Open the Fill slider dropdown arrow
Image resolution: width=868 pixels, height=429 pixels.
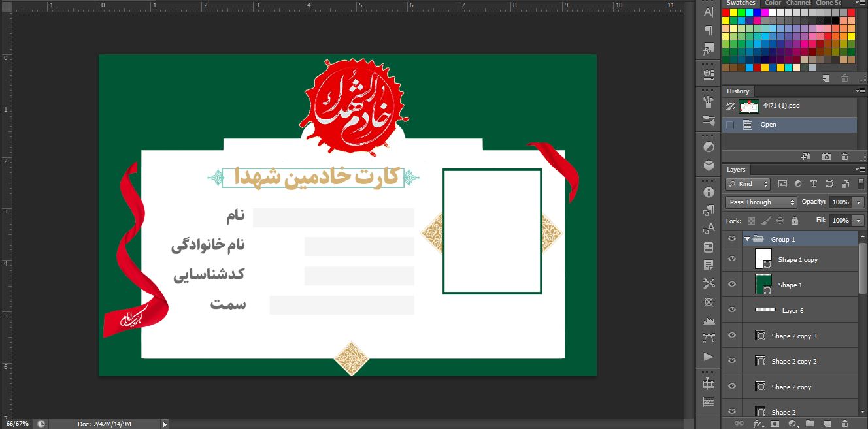[859, 221]
